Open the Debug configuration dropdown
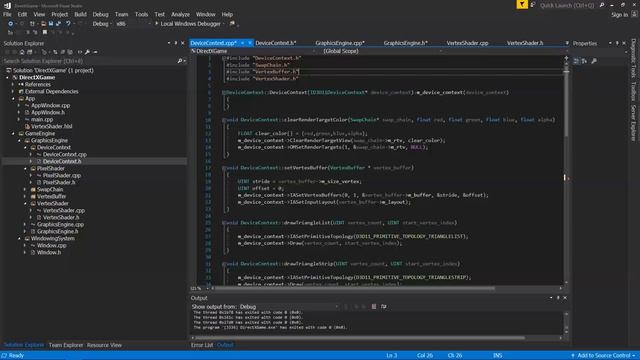 click(x=102, y=24)
